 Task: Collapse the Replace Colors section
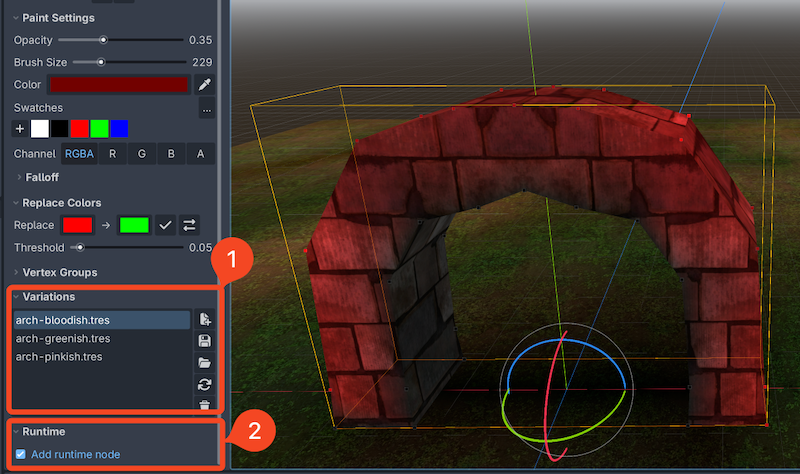[16, 203]
